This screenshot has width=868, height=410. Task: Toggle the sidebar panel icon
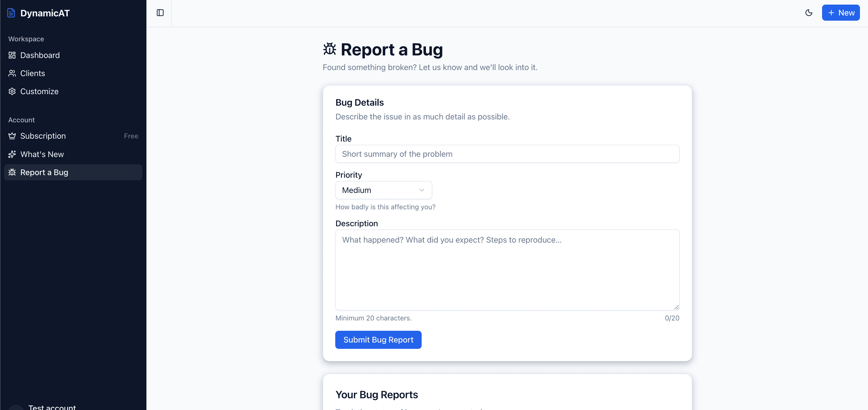(160, 13)
